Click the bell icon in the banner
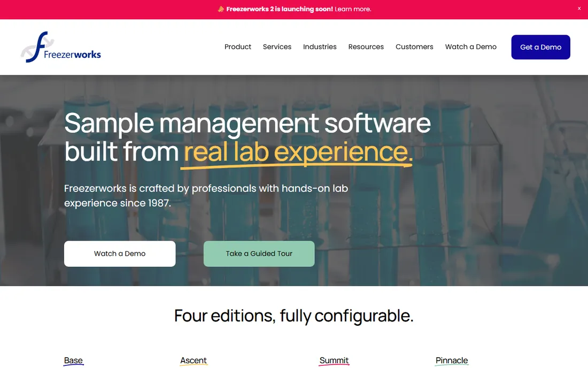 click(221, 9)
